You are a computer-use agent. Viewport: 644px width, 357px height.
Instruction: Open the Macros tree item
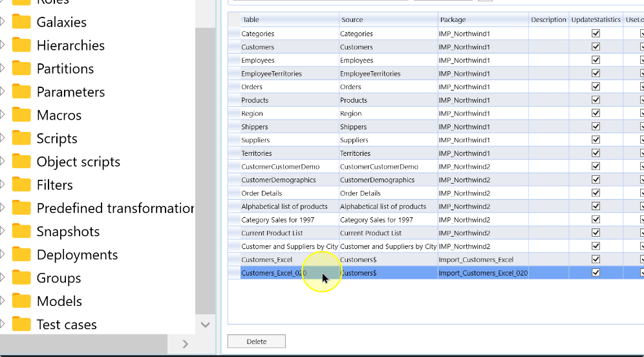[59, 115]
